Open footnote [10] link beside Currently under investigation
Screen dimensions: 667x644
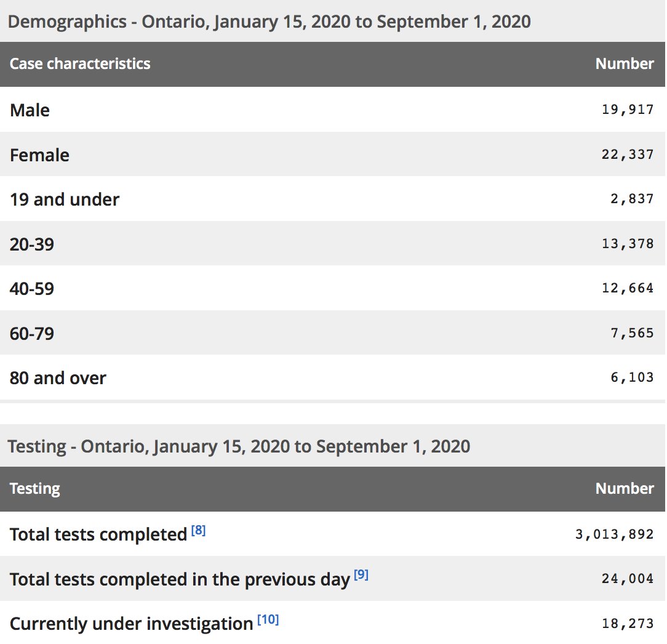[268, 619]
